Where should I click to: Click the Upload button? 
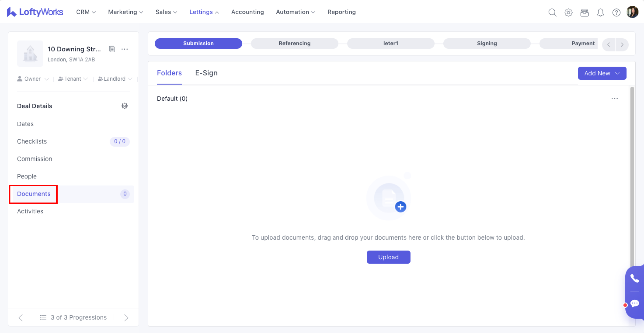(x=388, y=257)
